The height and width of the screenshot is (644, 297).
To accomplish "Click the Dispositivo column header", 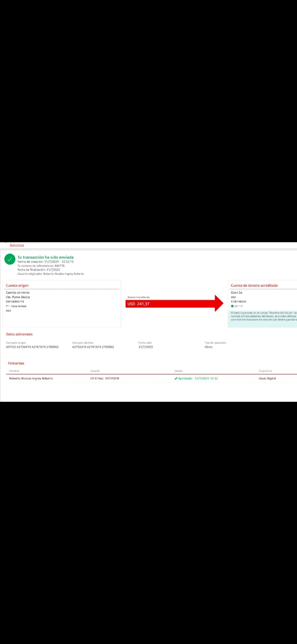I will point(265,371).
